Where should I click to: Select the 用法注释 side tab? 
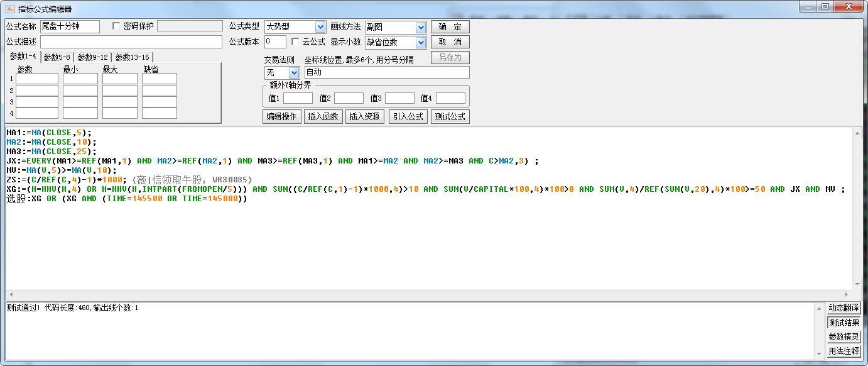coord(844,352)
